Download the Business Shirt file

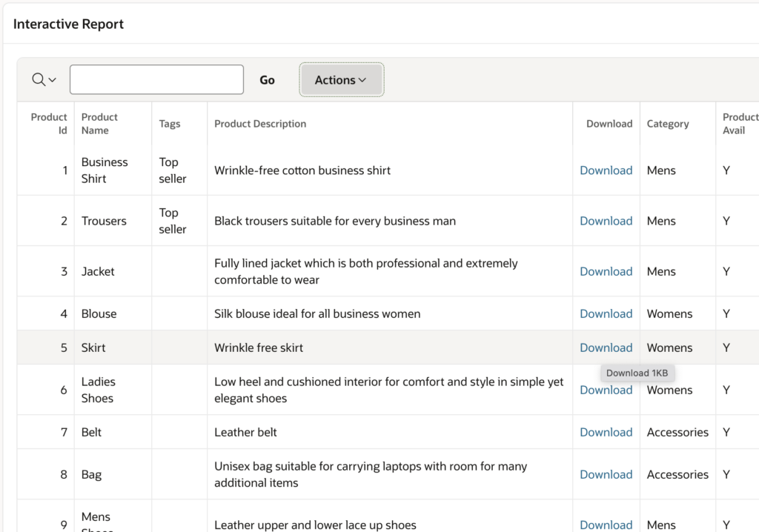(606, 170)
